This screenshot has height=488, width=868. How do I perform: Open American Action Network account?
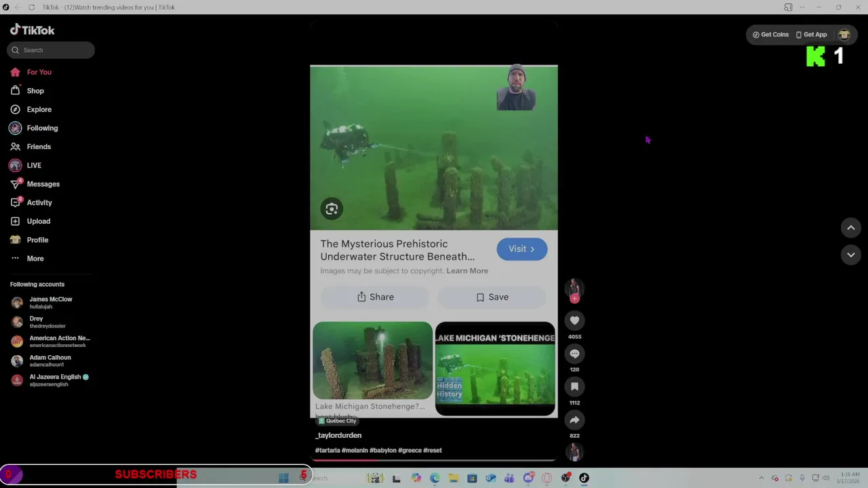51,341
